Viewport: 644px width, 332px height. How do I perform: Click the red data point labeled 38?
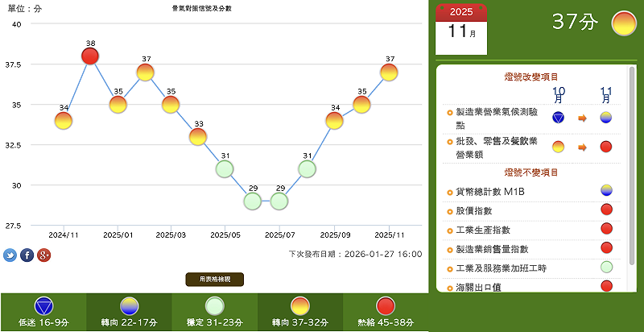pos(90,56)
